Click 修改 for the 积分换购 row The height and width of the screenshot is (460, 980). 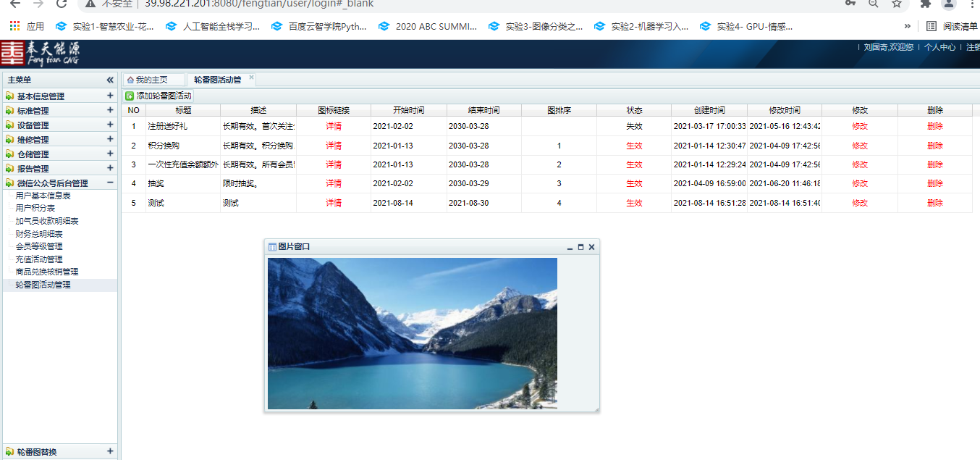coord(860,146)
